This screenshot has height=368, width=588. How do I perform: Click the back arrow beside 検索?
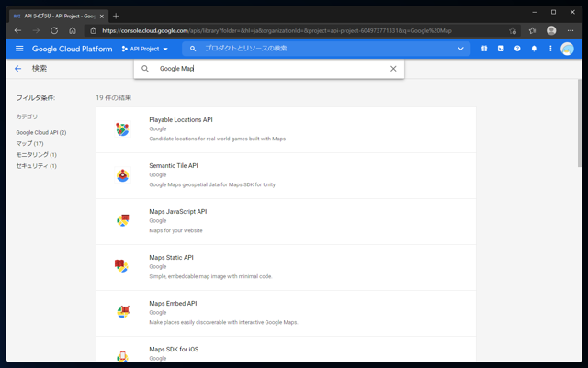coord(17,69)
